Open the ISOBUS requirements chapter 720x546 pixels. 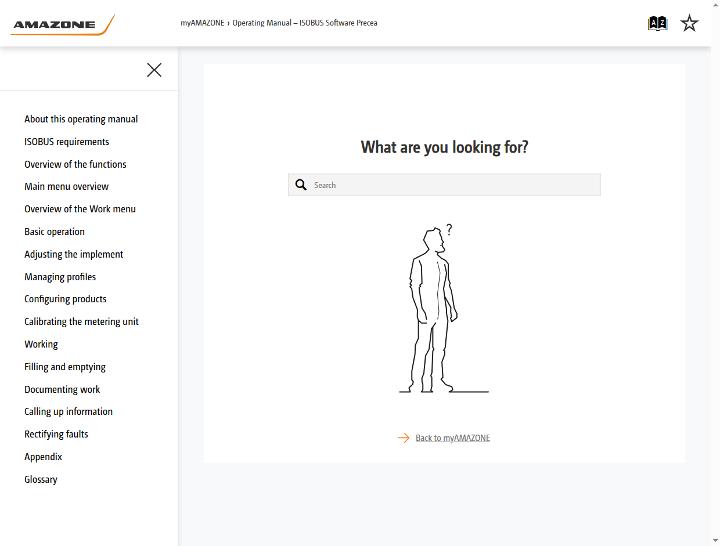pos(67,142)
